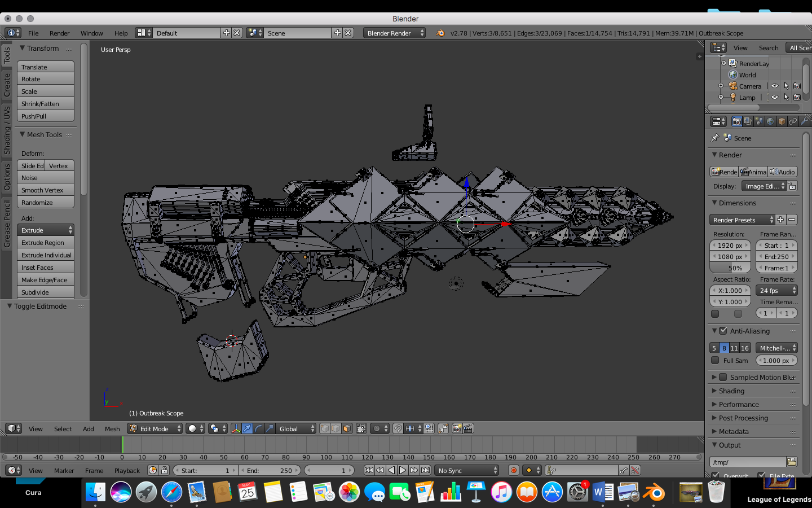Open Microsoft Word from the Dock
Screen dimensions: 812x508
[x=603, y=492]
